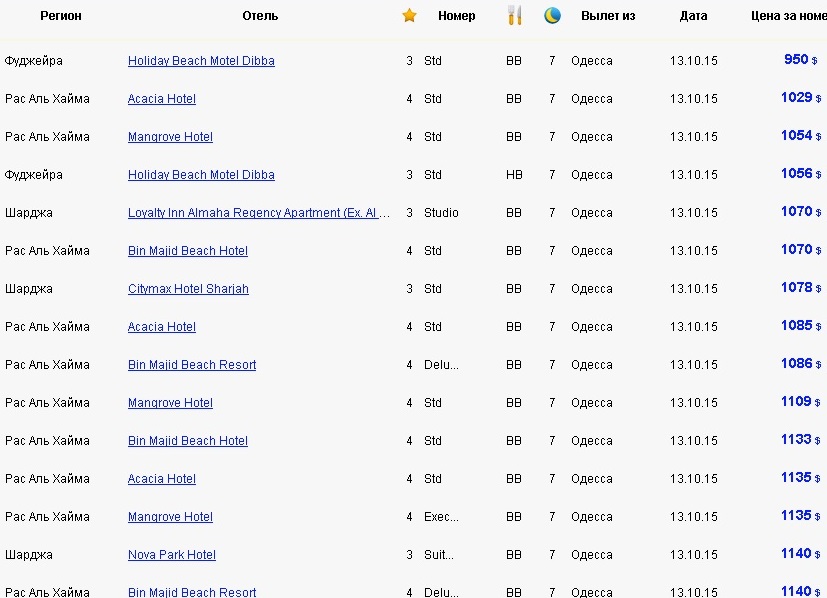Click the 1078 $ price
Image resolution: width=827 pixels, height=598 pixels.
[801, 287]
